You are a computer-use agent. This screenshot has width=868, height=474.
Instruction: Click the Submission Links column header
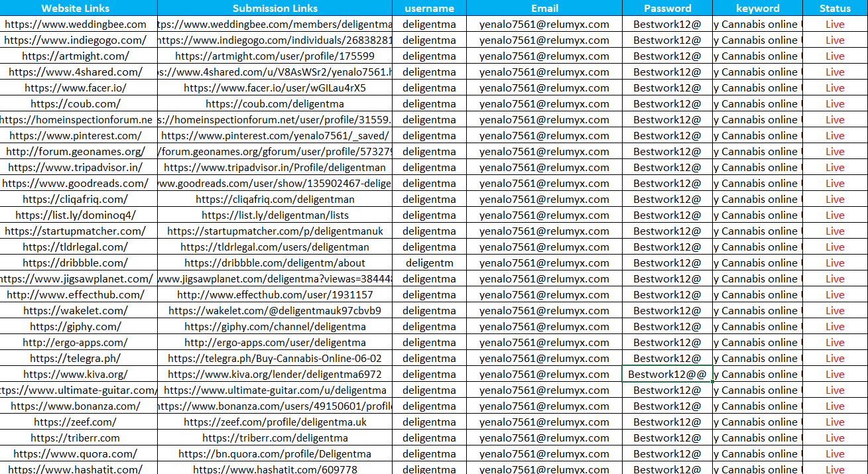[275, 8]
